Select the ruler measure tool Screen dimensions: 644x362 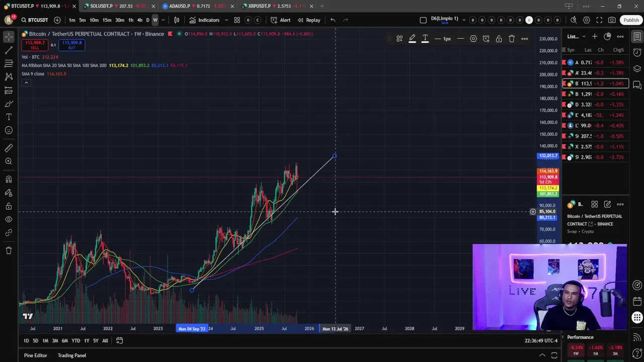coord(9,148)
